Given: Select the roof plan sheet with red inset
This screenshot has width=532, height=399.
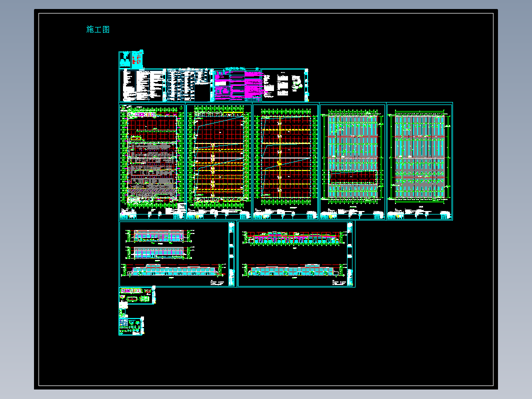Looking at the screenshot, I should pos(352,161).
